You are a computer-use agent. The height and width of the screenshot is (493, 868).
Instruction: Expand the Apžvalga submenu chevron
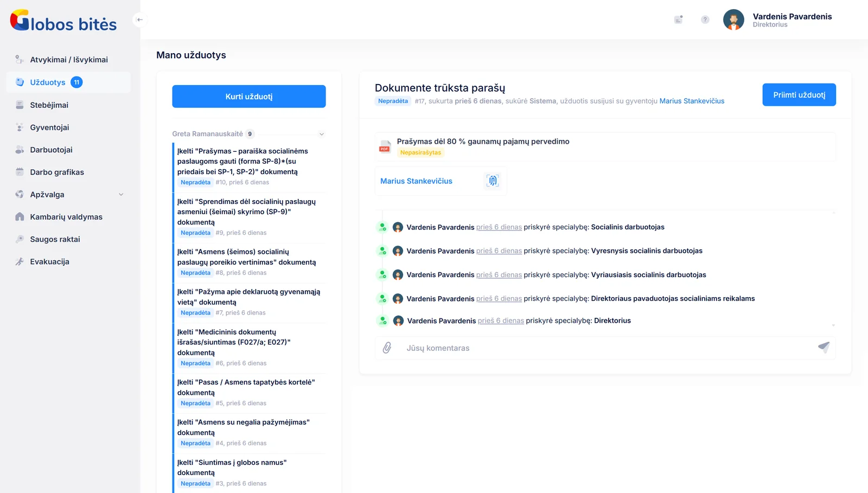(121, 195)
